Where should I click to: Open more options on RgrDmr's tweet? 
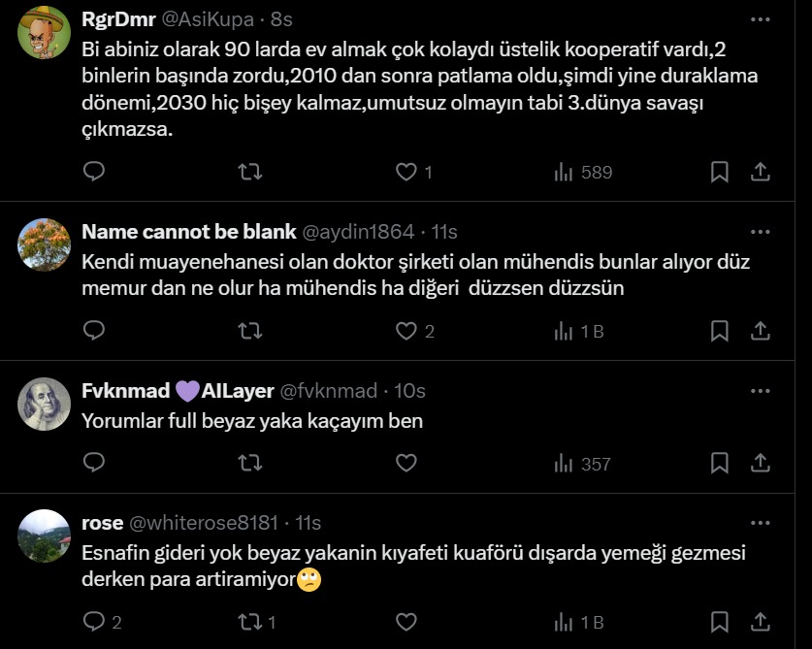pos(761,19)
